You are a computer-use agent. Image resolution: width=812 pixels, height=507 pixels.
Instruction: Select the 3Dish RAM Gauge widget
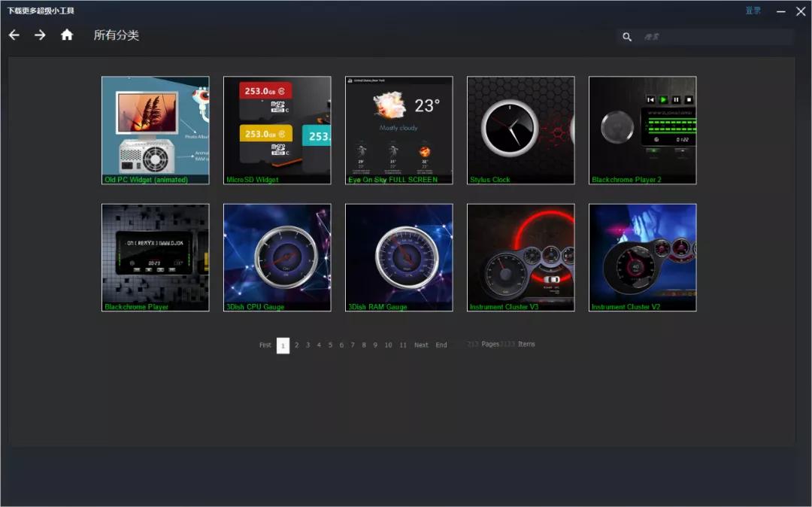click(x=399, y=257)
